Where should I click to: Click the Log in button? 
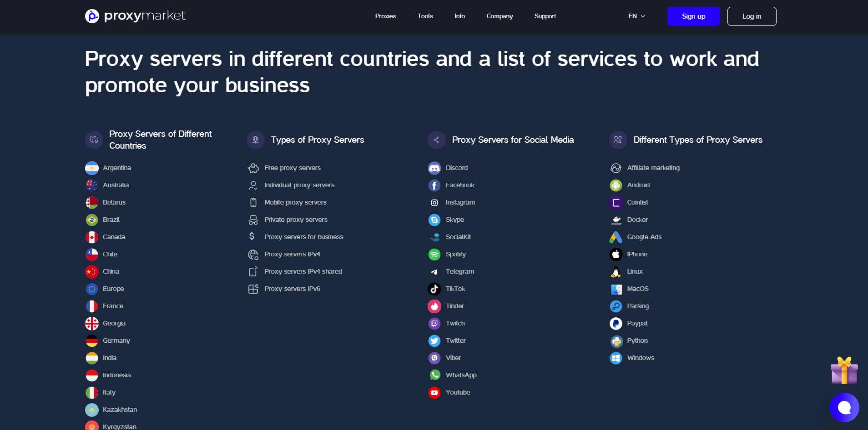click(x=752, y=16)
